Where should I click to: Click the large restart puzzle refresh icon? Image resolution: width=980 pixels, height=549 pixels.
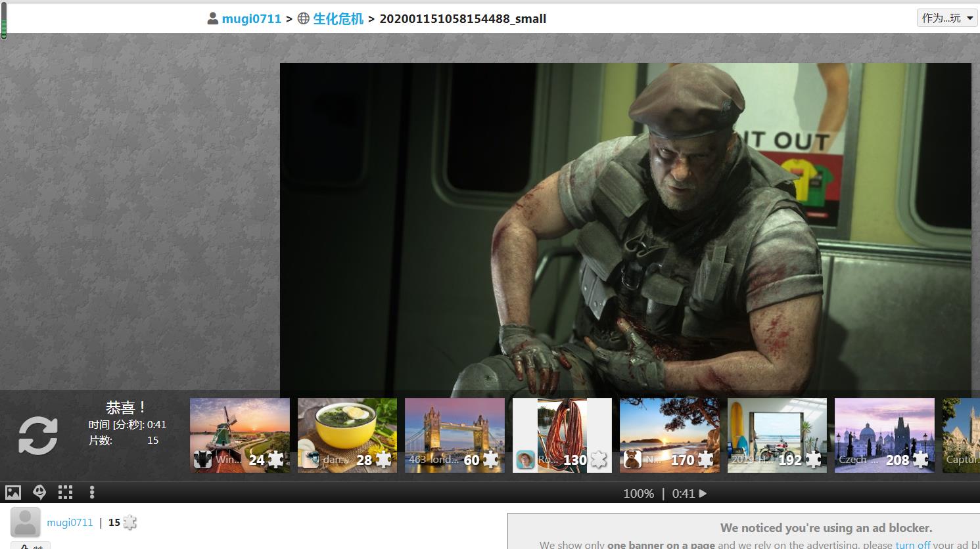tap(37, 435)
